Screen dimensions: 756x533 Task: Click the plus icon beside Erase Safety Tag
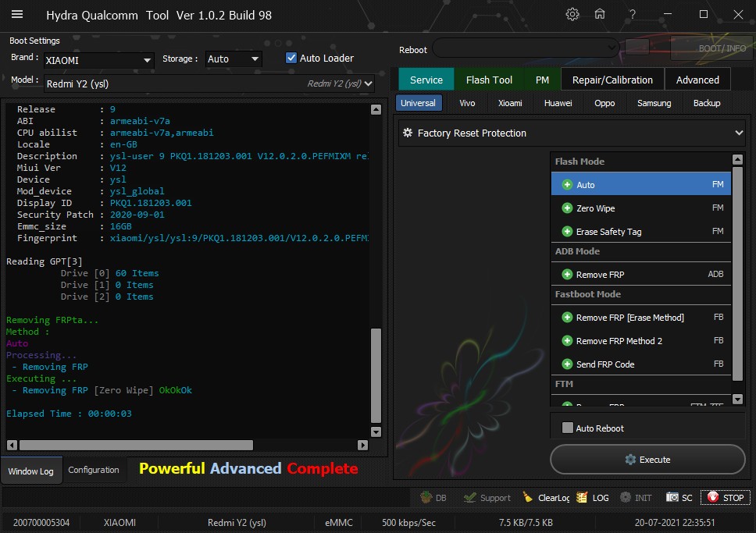(x=568, y=232)
